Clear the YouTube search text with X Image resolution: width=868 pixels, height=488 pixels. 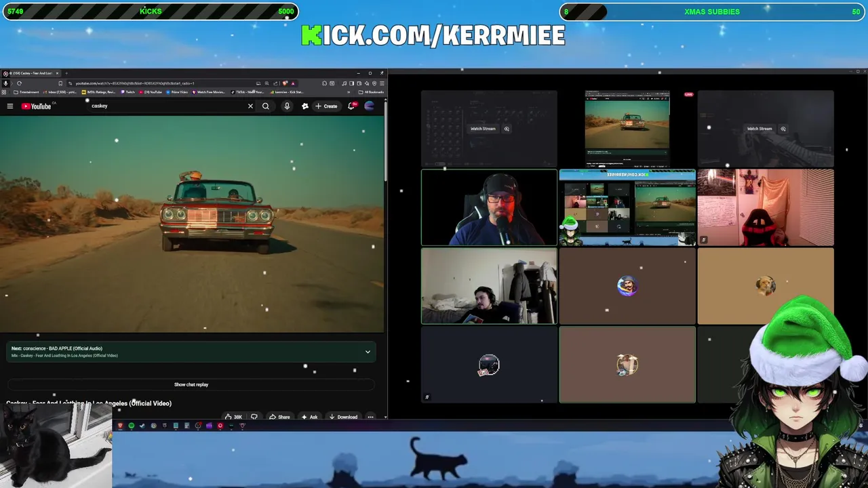250,106
